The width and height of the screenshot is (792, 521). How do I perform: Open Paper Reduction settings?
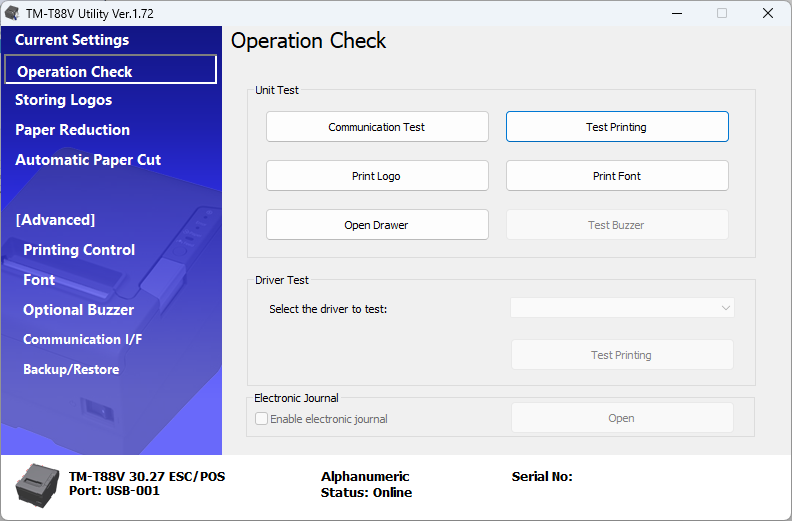72,130
